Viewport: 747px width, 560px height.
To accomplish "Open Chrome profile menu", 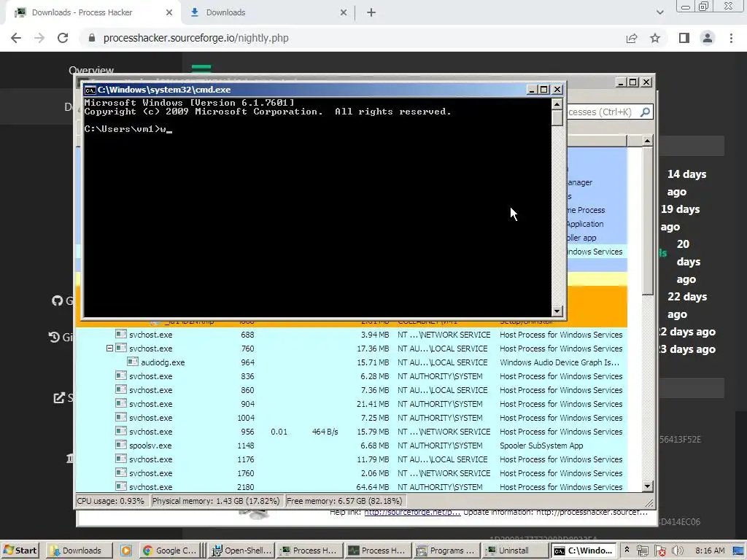I will click(x=708, y=38).
